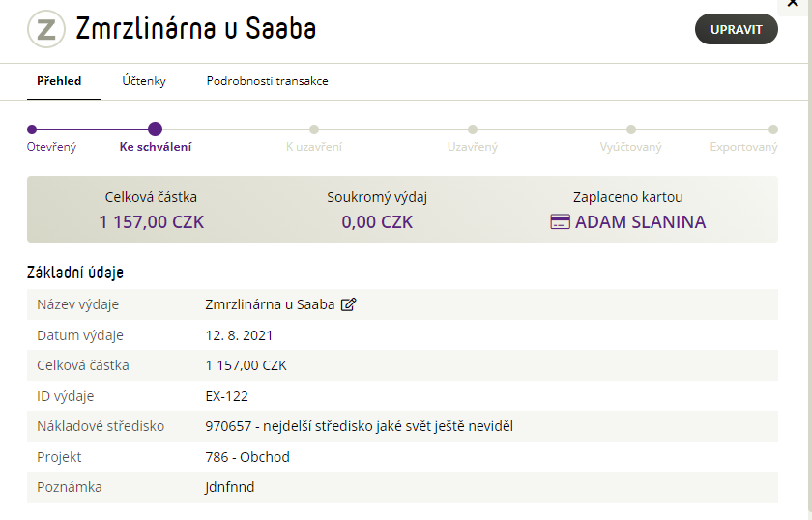The height and width of the screenshot is (520, 812).
Task: Click the circular Z logo icon
Action: (46, 29)
